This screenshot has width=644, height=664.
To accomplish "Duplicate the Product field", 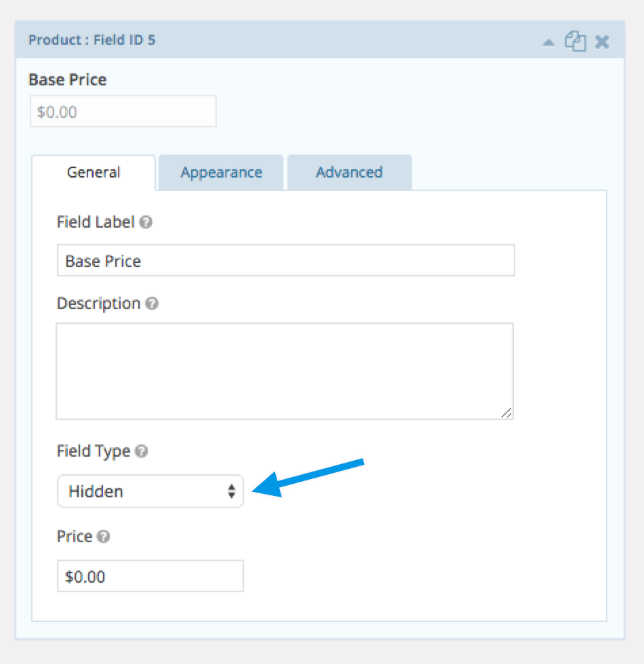I will pos(575,41).
